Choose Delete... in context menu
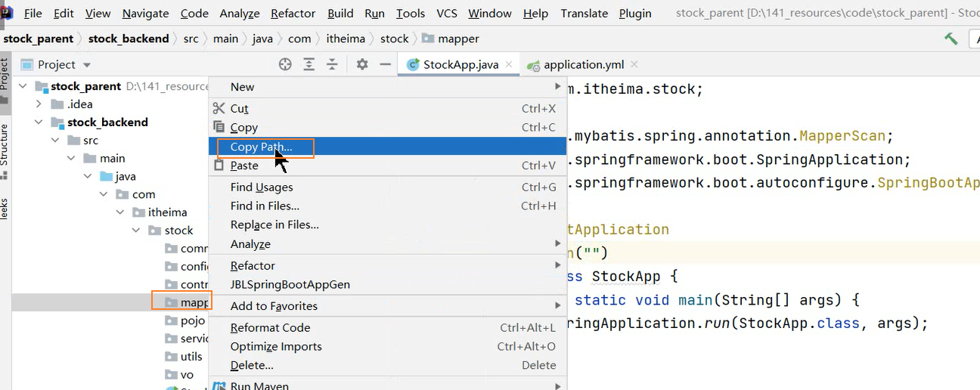980x390 pixels. pyautogui.click(x=388, y=365)
